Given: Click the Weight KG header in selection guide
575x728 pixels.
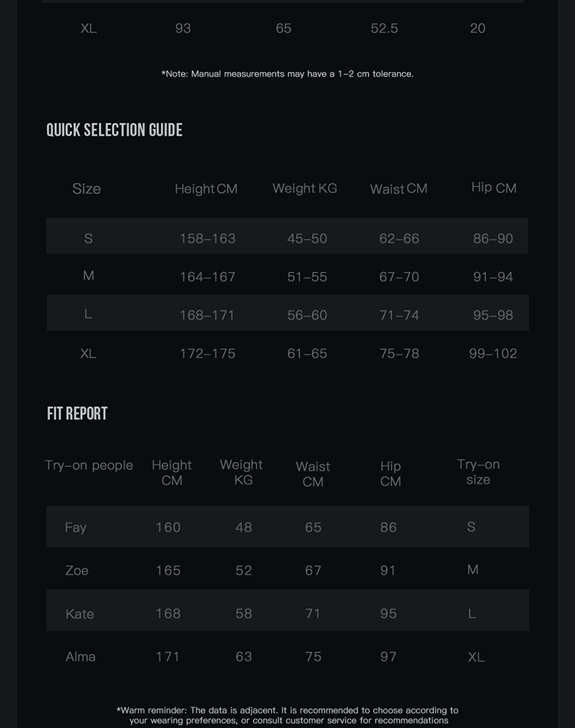Looking at the screenshot, I should click(304, 188).
